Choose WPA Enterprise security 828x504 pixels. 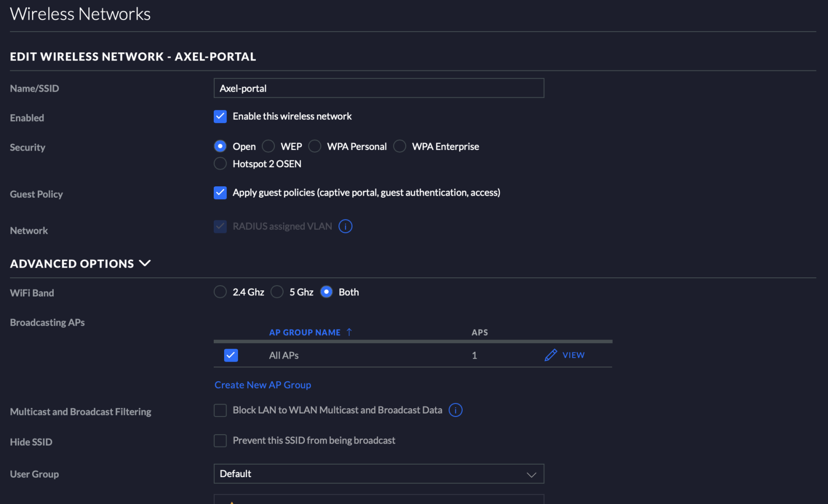pos(400,146)
